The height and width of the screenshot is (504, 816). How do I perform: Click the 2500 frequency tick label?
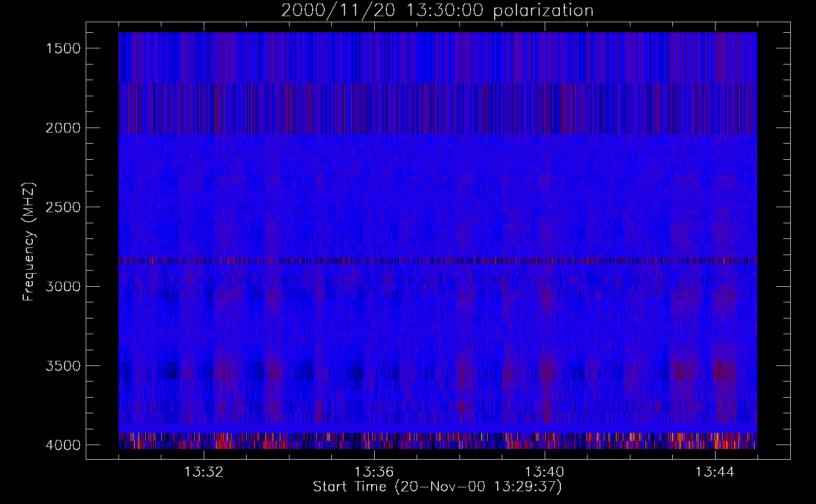click(63, 207)
